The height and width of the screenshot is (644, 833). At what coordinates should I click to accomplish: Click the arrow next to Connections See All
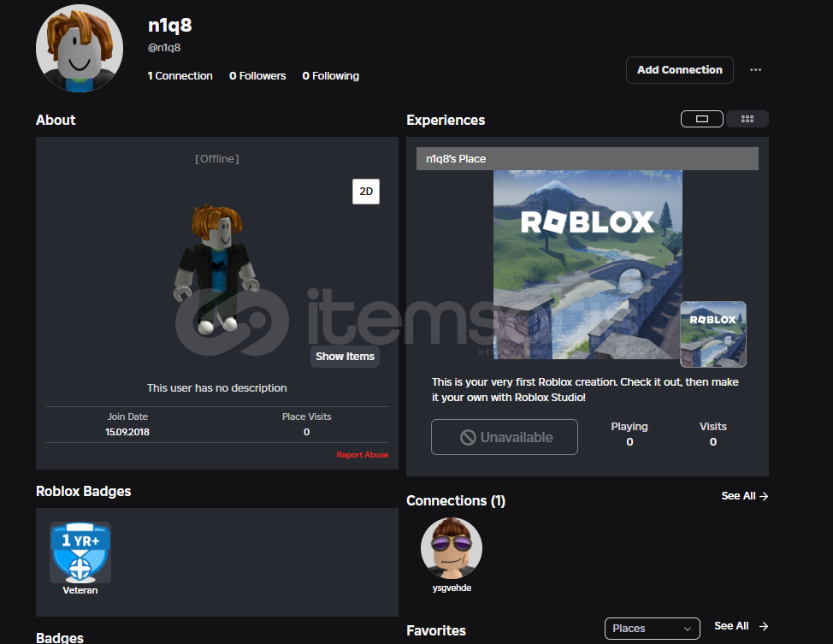[x=764, y=496]
